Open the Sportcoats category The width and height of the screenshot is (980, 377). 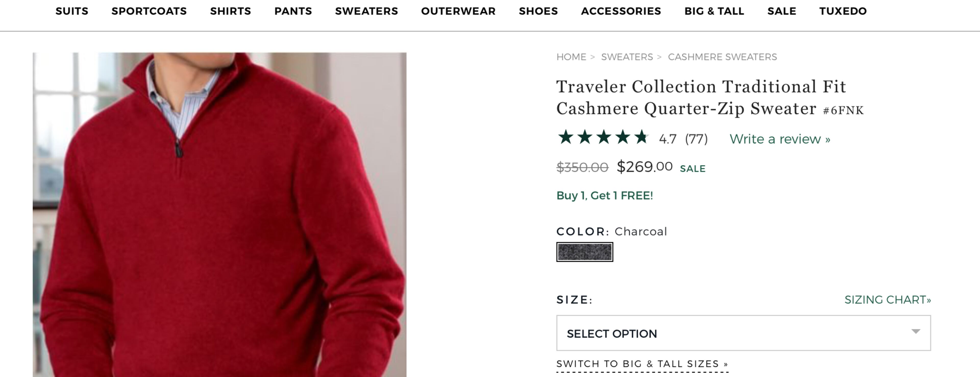[149, 11]
